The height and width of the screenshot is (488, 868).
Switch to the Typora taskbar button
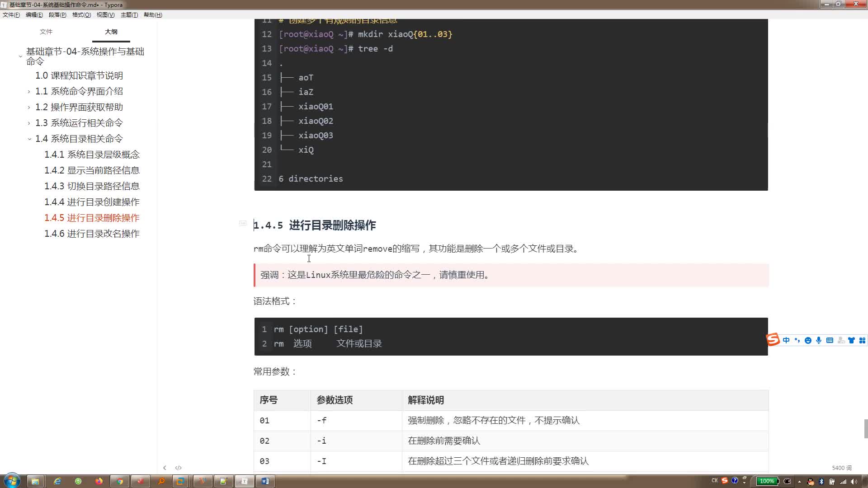tap(245, 481)
